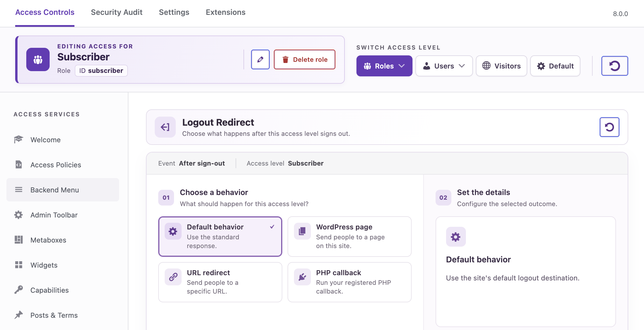This screenshot has width=644, height=330.
Task: Click the gear icon in Set the details panel
Action: click(x=456, y=237)
